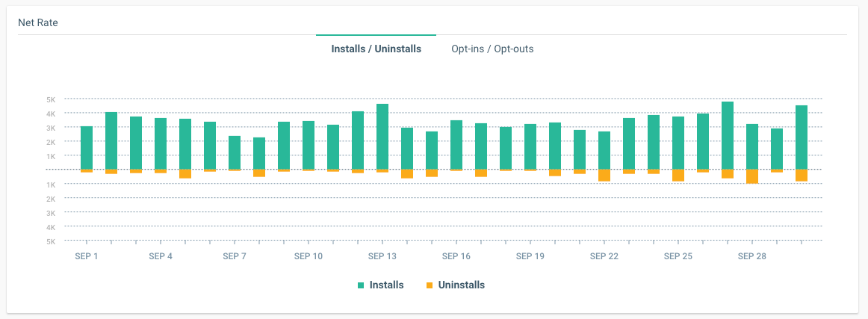Select the green Installs bar for Sep 1

pyautogui.click(x=87, y=148)
